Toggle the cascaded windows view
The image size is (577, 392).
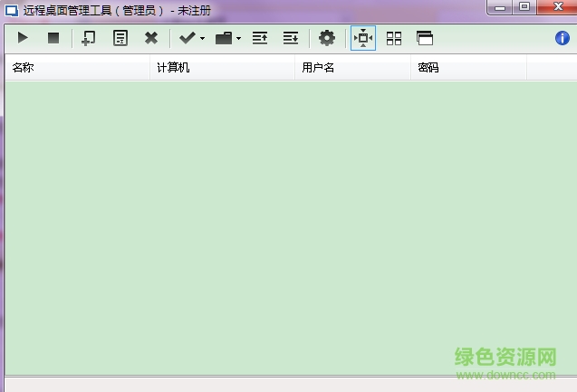425,38
